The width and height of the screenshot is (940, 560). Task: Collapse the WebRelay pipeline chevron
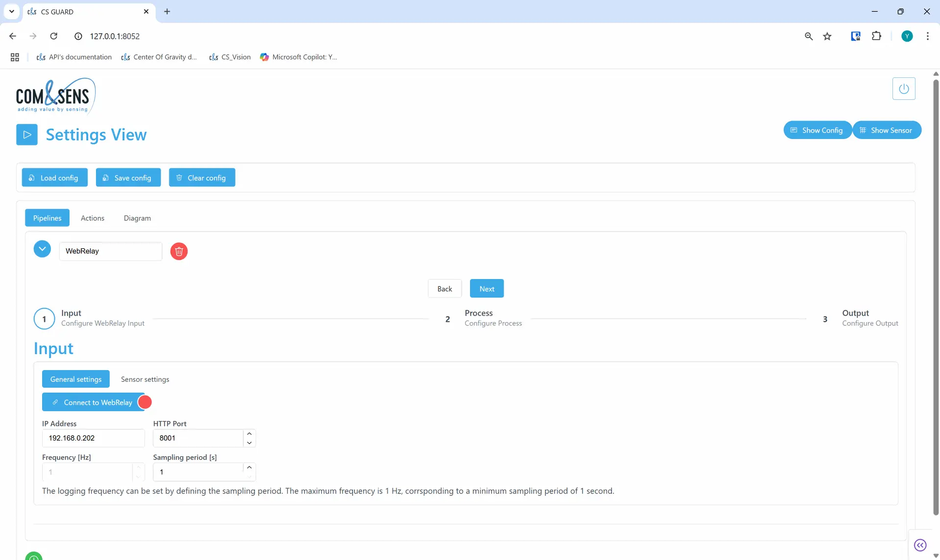point(42,249)
